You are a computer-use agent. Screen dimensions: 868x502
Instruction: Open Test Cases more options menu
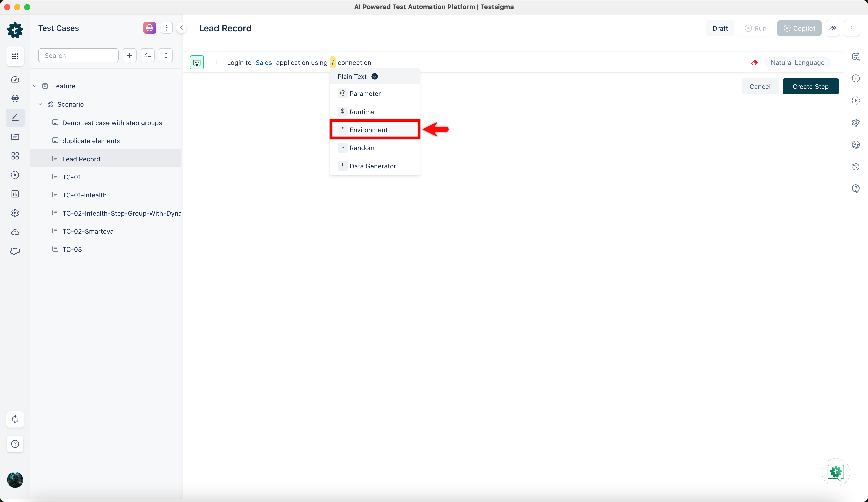click(167, 28)
